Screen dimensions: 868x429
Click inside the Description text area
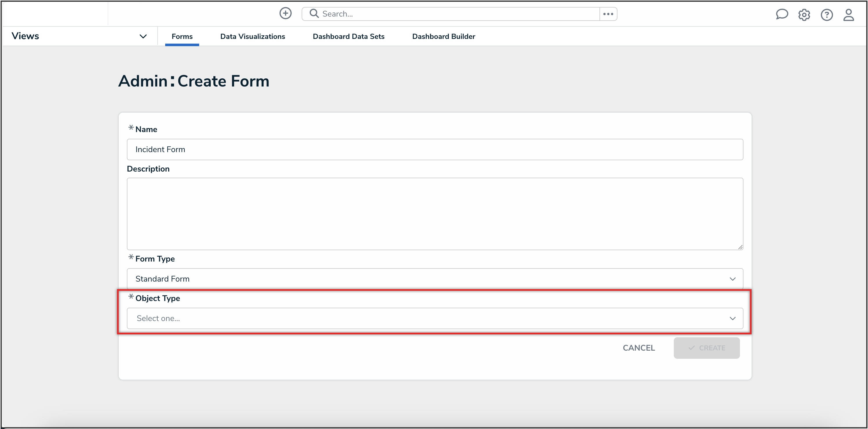(x=435, y=214)
